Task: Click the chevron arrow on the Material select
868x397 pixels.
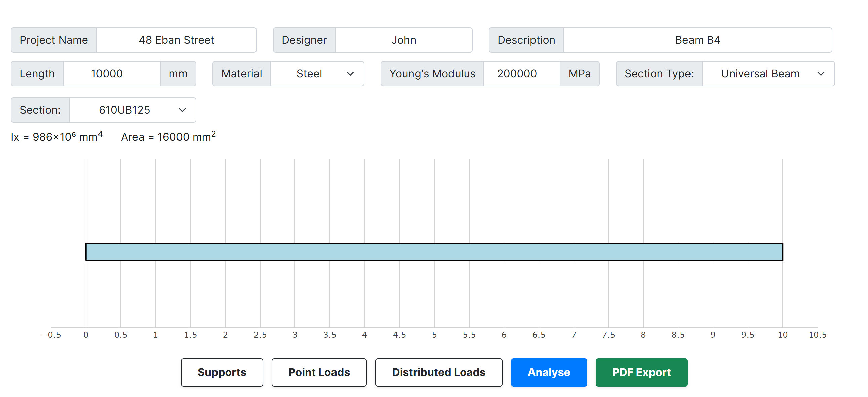Action: coord(350,74)
